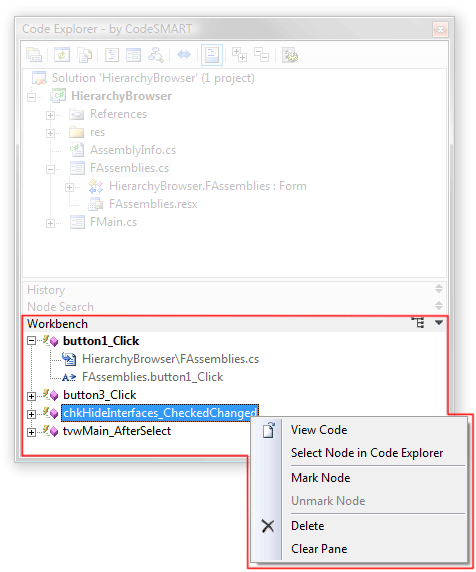Click the button1_Click method icon
476x572 pixels.
50,341
